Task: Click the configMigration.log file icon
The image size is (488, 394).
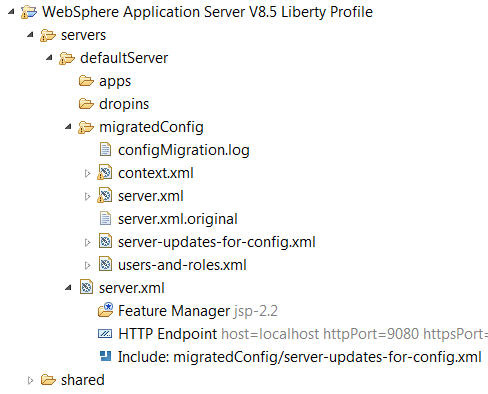Action: click(x=105, y=149)
